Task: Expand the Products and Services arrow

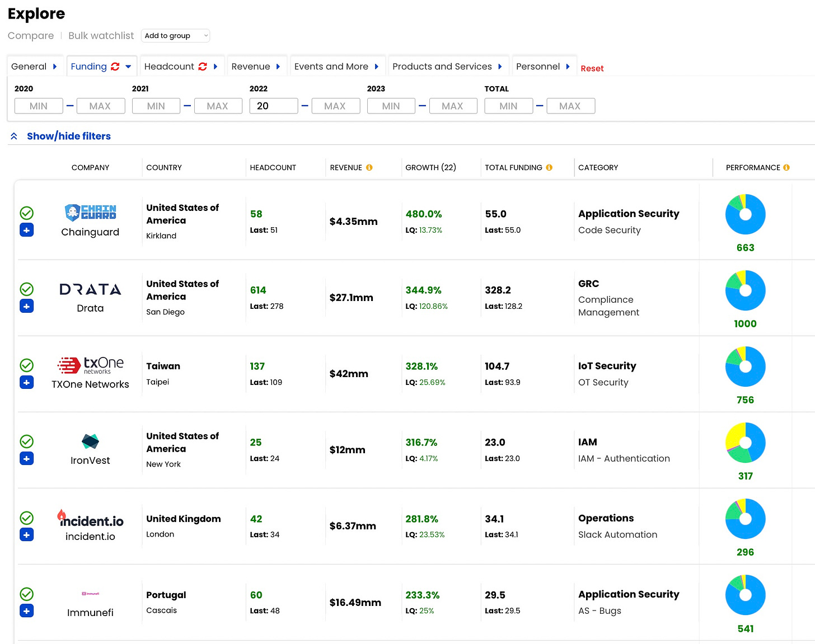Action: click(500, 67)
